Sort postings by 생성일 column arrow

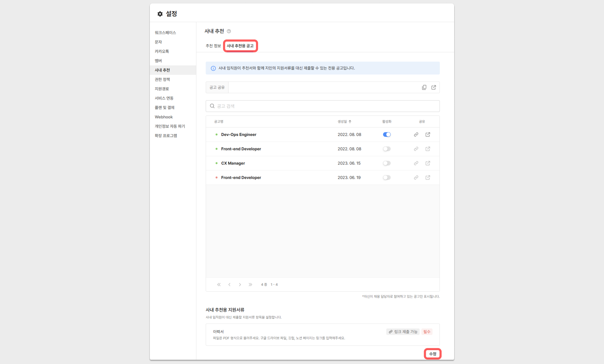(x=350, y=122)
